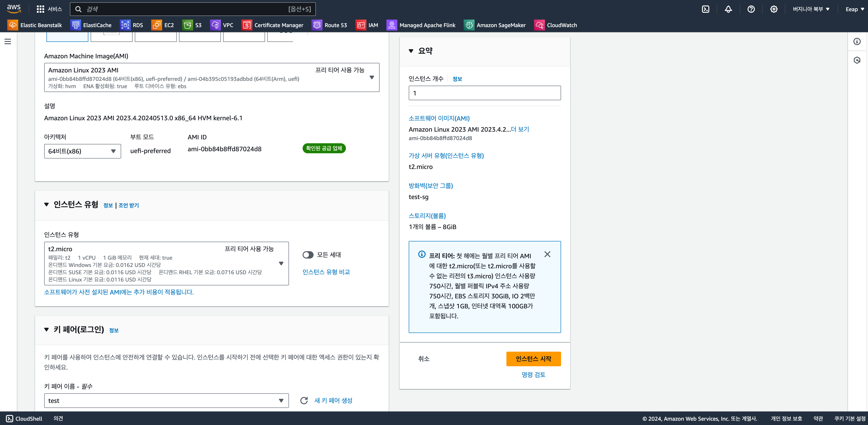Viewport: 868px width, 425px height.
Task: Click the help question mark icon
Action: click(x=751, y=9)
